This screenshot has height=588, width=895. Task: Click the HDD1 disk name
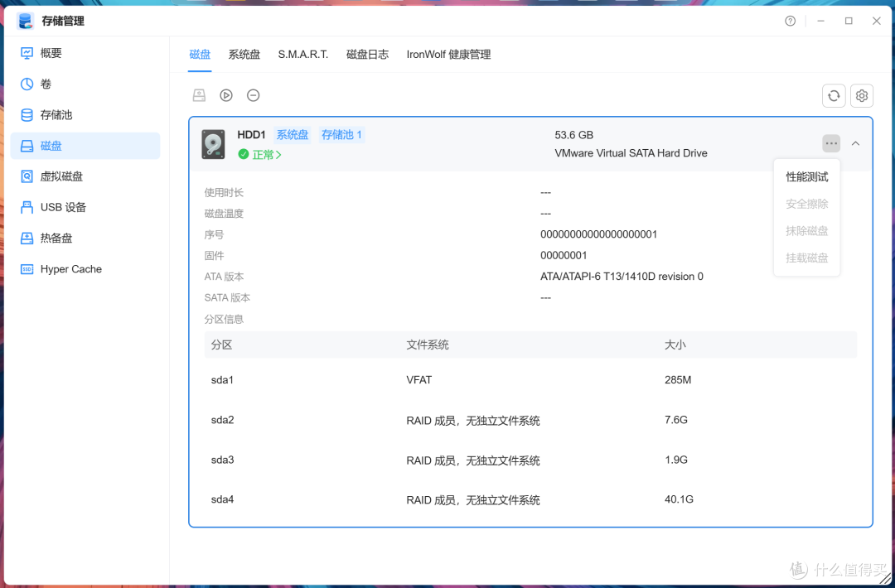(x=251, y=135)
